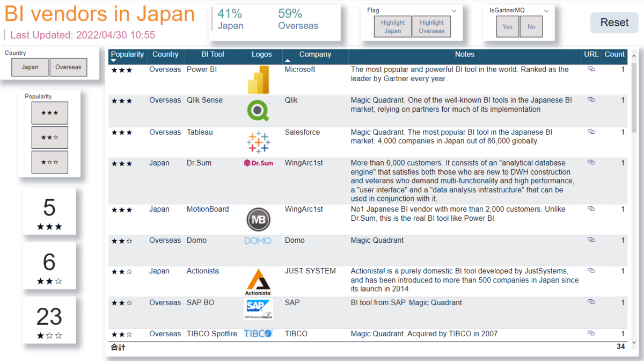Sort table by Notes column header
Screen dimensions: 644x361
click(x=465, y=54)
